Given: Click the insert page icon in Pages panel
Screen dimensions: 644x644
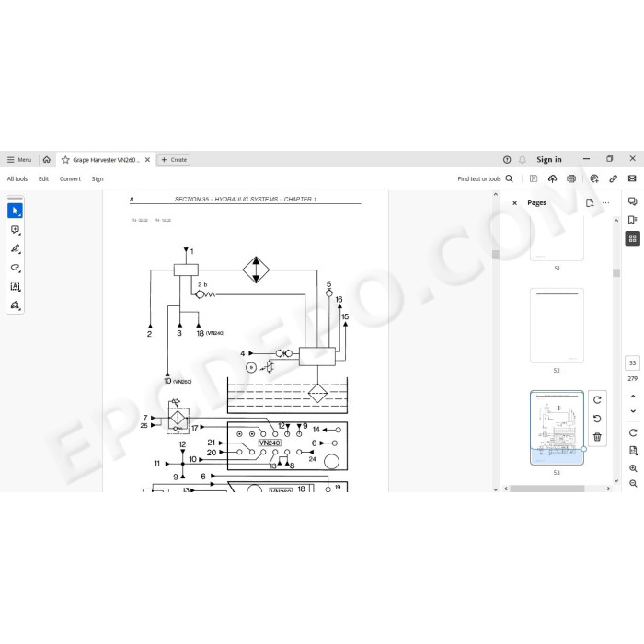Looking at the screenshot, I should click(590, 203).
